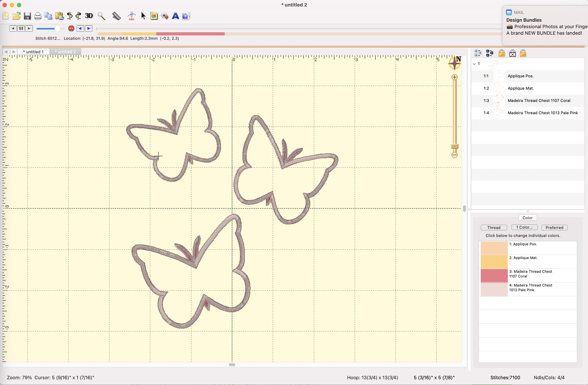Step to next color stop
This screenshot has width=588, height=385.
(x=89, y=28)
